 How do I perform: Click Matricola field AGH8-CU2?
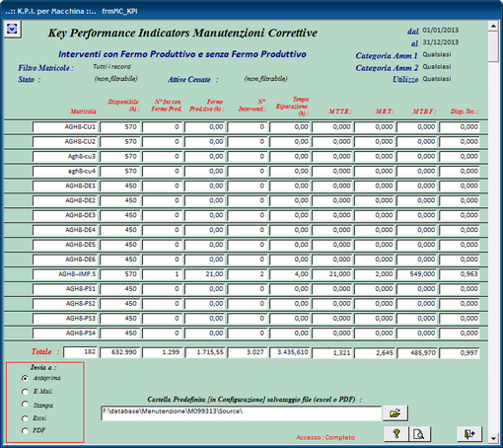click(x=65, y=142)
